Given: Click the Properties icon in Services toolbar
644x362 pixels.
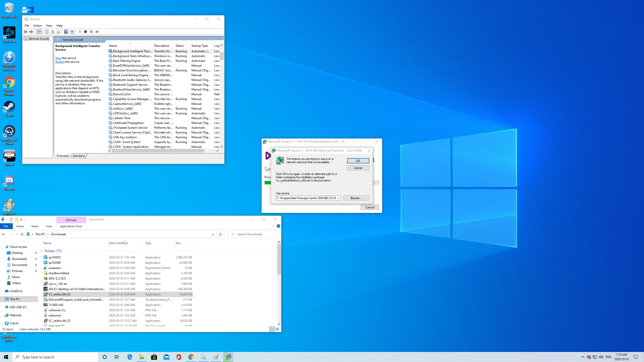Looking at the screenshot, I should tap(47, 32).
